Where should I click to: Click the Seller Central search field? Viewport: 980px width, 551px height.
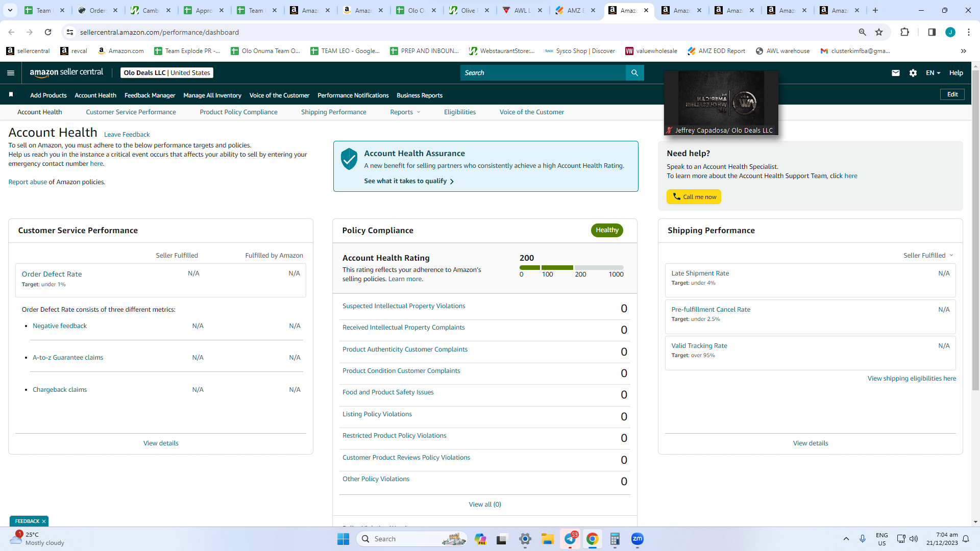pyautogui.click(x=543, y=73)
